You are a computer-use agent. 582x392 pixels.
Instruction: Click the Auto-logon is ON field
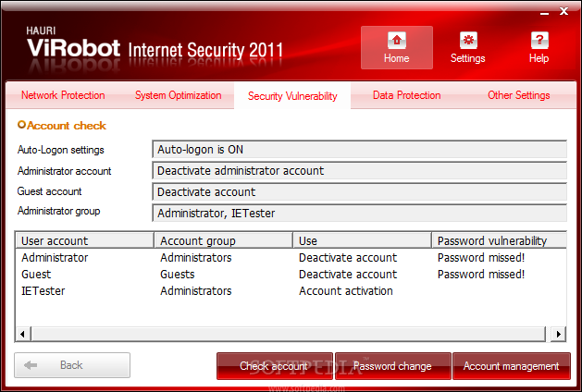(358, 149)
